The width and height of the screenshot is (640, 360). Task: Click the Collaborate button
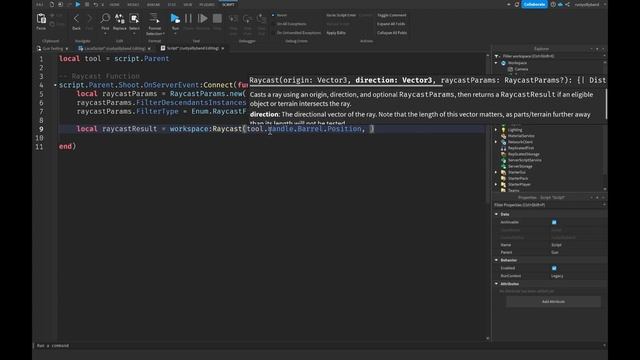coord(534,4)
